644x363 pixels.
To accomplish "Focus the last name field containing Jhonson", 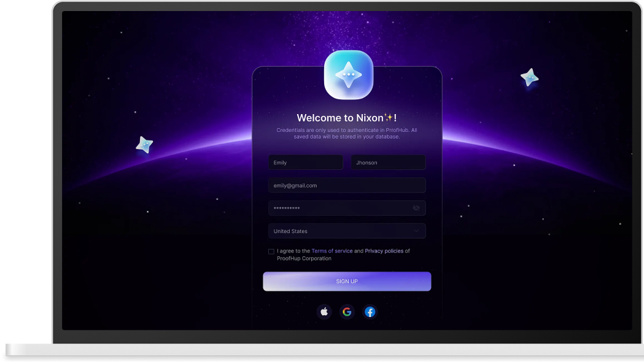I will click(389, 162).
